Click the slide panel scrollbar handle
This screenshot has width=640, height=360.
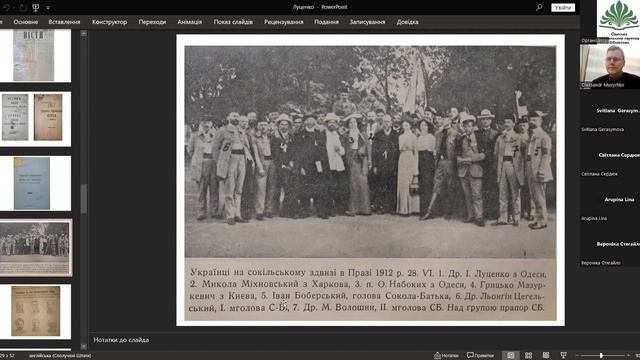(x=84, y=198)
